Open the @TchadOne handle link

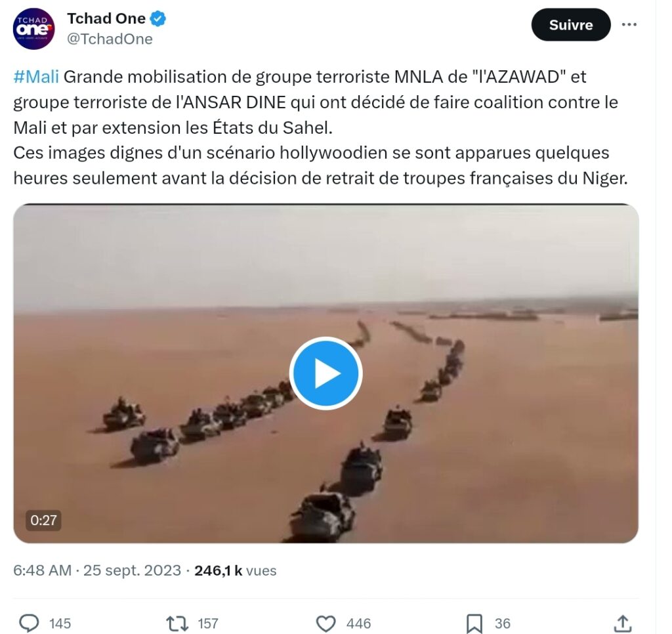pyautogui.click(x=110, y=39)
